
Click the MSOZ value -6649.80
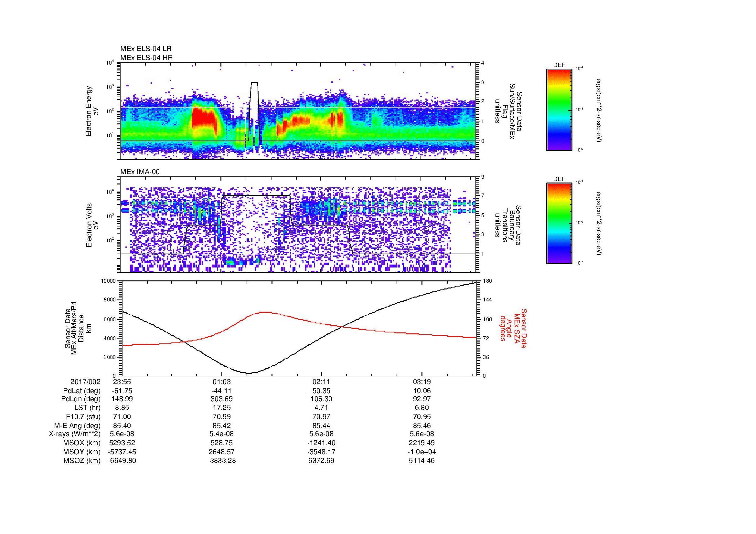click(x=122, y=461)
